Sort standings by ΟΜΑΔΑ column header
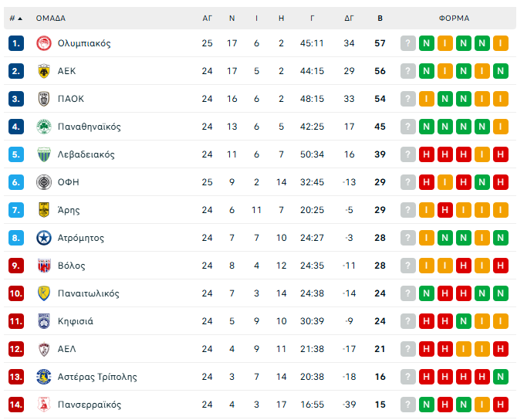Screen dimensions: 517x420 coord(50,18)
